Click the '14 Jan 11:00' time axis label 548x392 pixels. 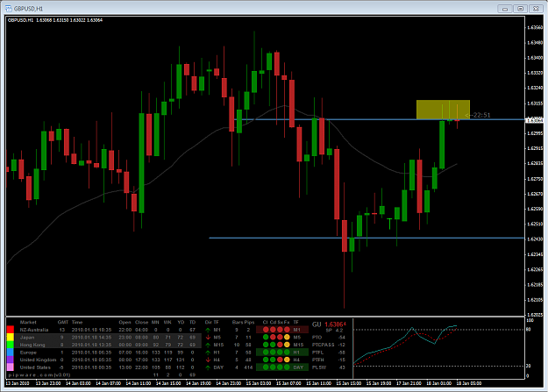138,383
